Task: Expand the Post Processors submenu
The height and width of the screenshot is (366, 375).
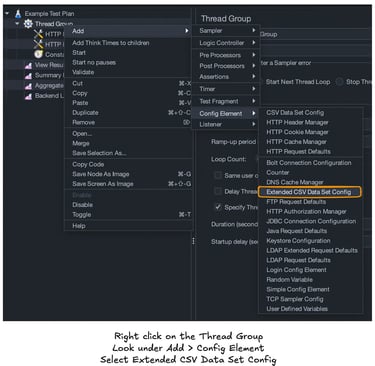Action: click(x=226, y=66)
